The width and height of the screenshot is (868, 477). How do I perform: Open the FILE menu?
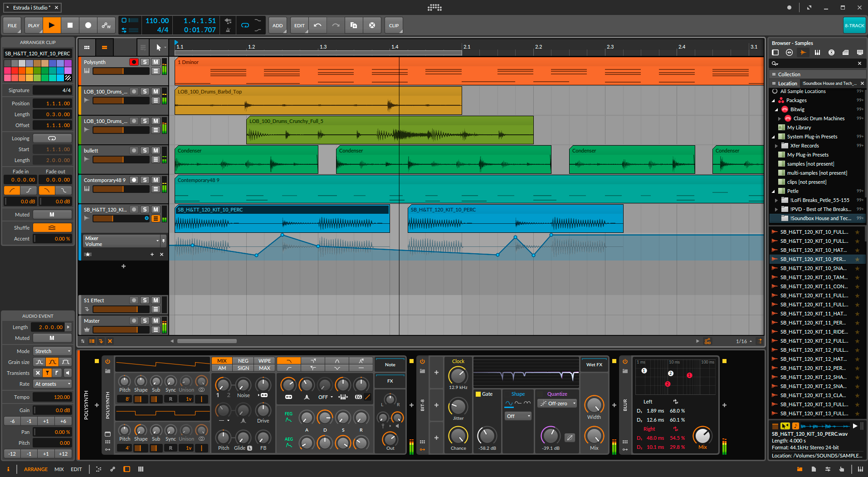[x=12, y=25]
